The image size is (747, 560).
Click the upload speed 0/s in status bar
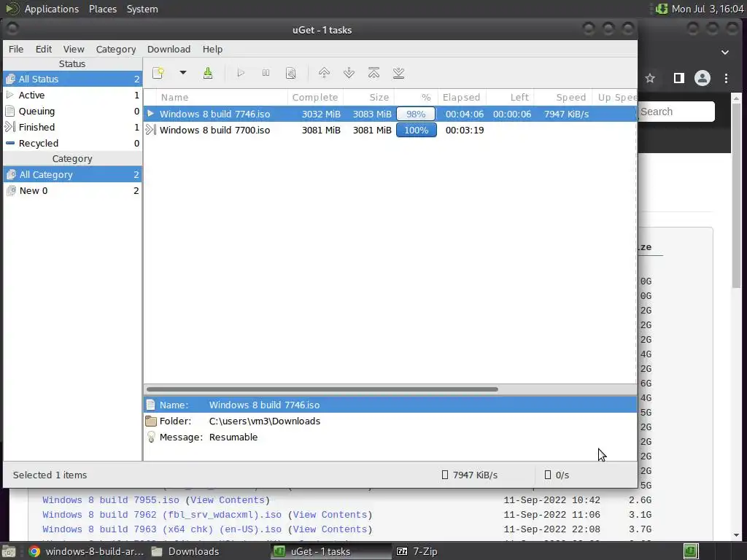click(557, 475)
